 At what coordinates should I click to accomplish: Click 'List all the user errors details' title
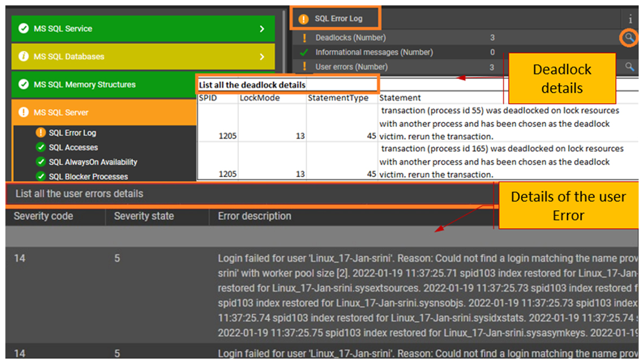pyautogui.click(x=79, y=194)
